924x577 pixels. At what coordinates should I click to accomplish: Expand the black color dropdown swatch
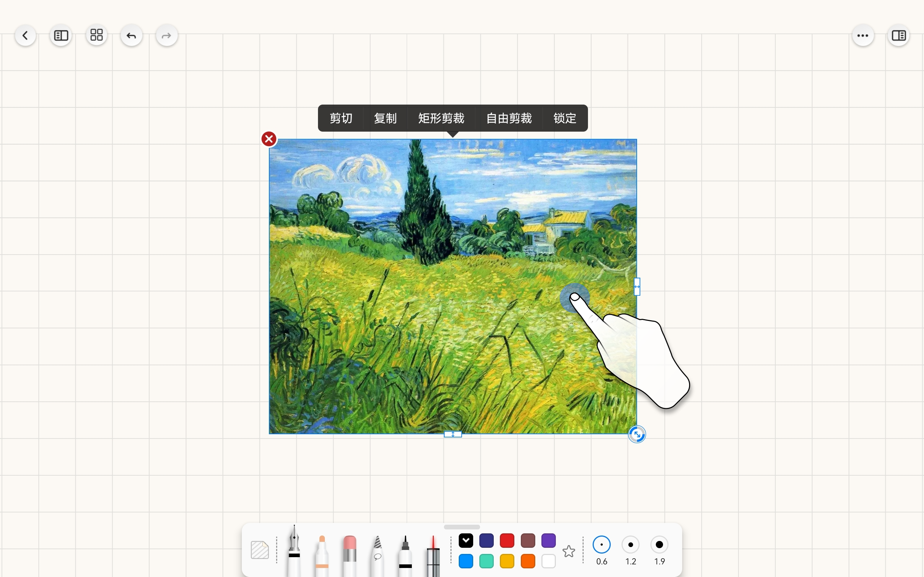[x=466, y=540]
